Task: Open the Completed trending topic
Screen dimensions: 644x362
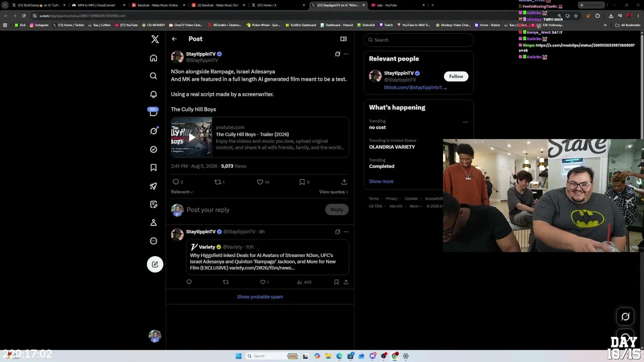Action: (x=381, y=166)
